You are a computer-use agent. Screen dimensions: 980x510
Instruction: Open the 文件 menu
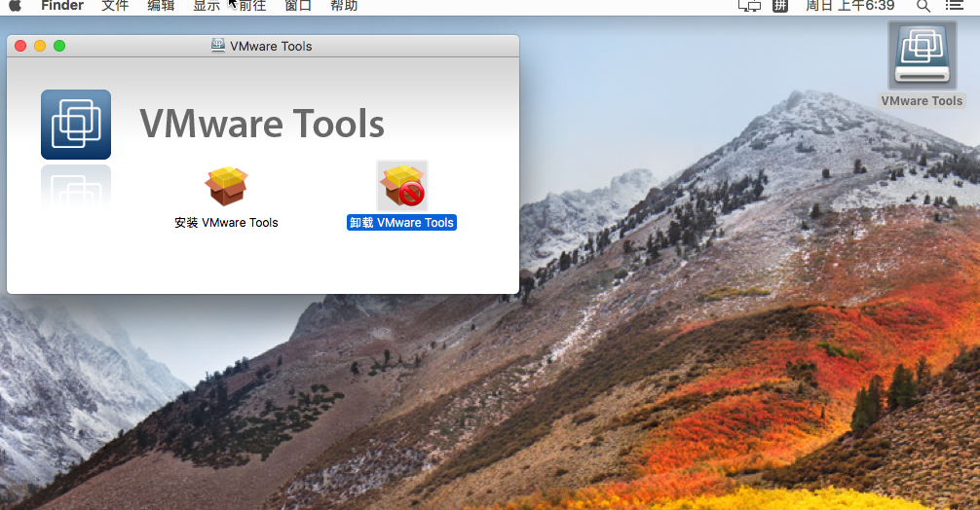[115, 6]
